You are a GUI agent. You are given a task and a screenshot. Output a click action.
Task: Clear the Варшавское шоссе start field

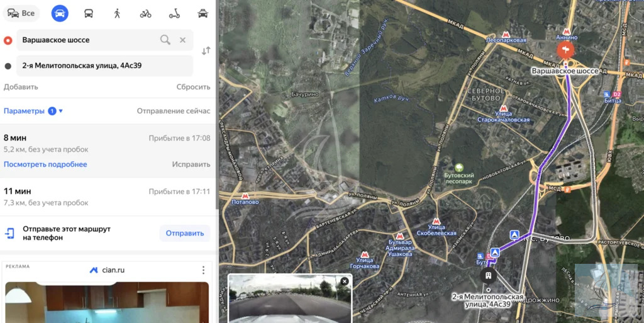click(182, 40)
